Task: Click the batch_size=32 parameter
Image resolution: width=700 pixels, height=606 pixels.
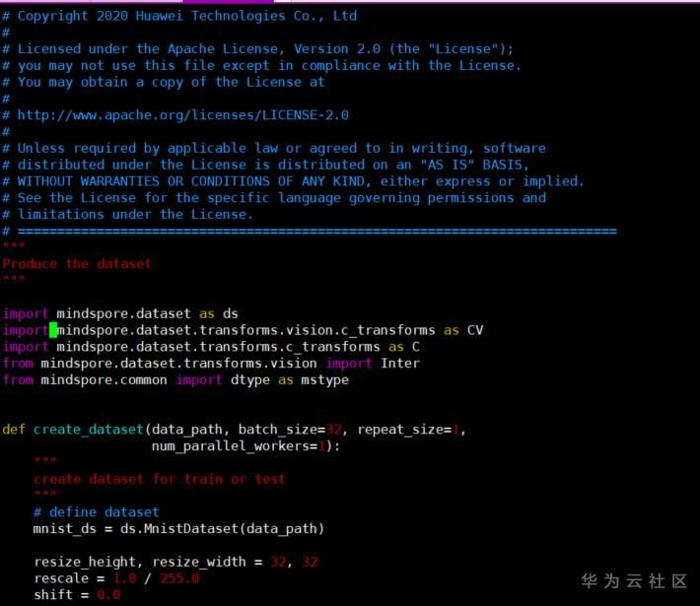Action: pyautogui.click(x=290, y=430)
